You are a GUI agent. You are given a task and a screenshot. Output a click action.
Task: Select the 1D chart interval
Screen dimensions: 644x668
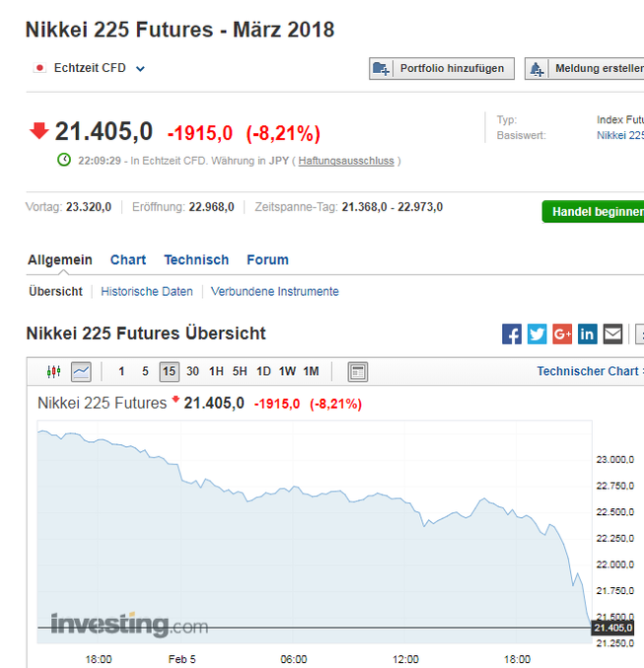click(x=263, y=372)
